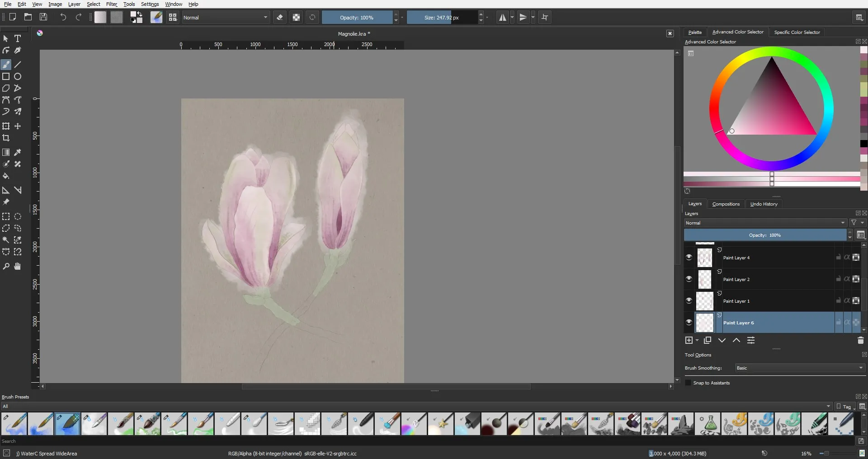Open the toolbar blending mode dropdown
This screenshot has width=868, height=459.
tap(225, 18)
